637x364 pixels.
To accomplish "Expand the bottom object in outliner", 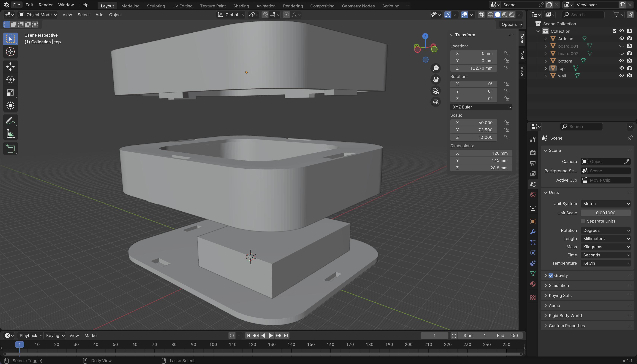I will tap(546, 61).
